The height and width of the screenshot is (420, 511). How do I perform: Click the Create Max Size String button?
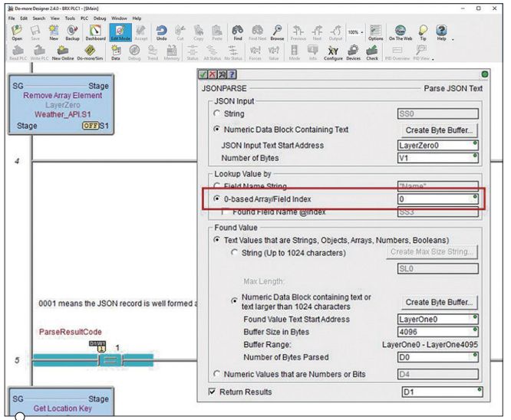(x=432, y=251)
